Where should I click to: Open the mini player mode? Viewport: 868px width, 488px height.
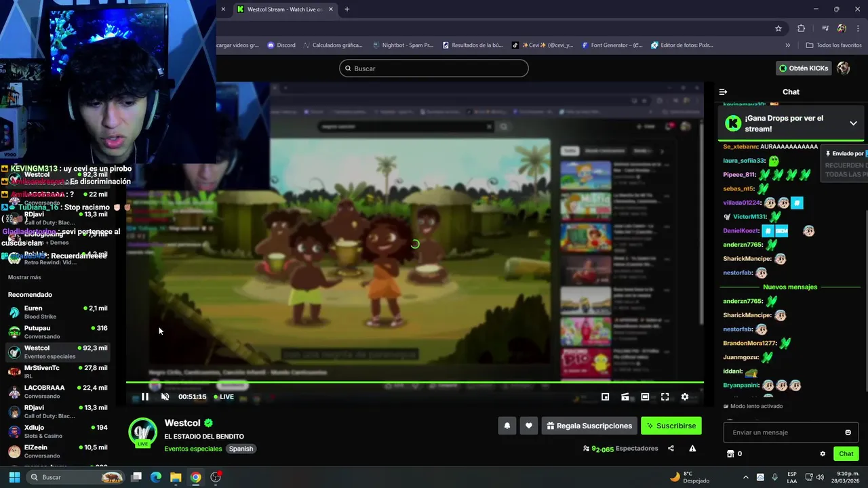(605, 396)
